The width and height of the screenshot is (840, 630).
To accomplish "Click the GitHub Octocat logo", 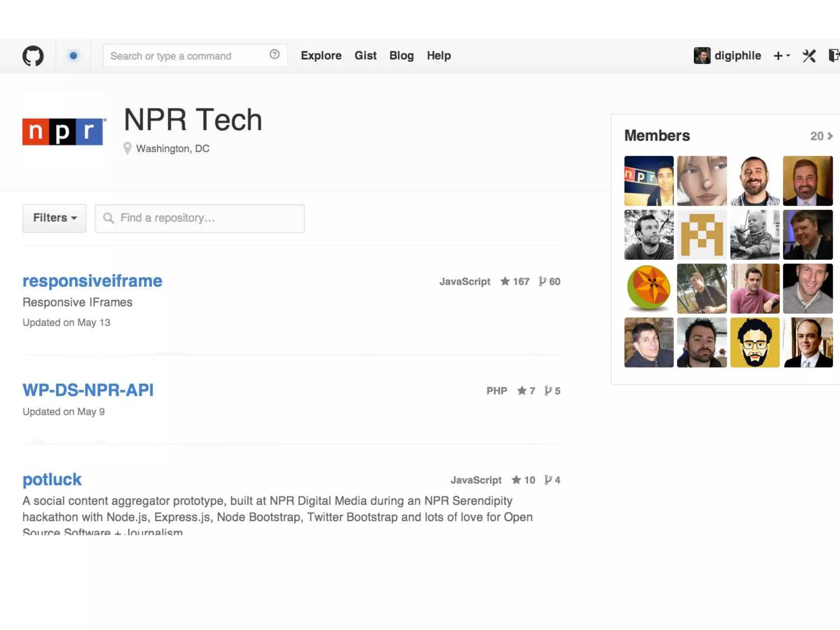I will (x=33, y=56).
